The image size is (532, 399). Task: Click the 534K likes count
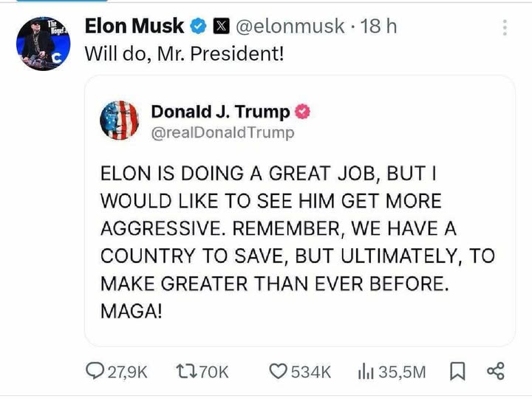310,372
